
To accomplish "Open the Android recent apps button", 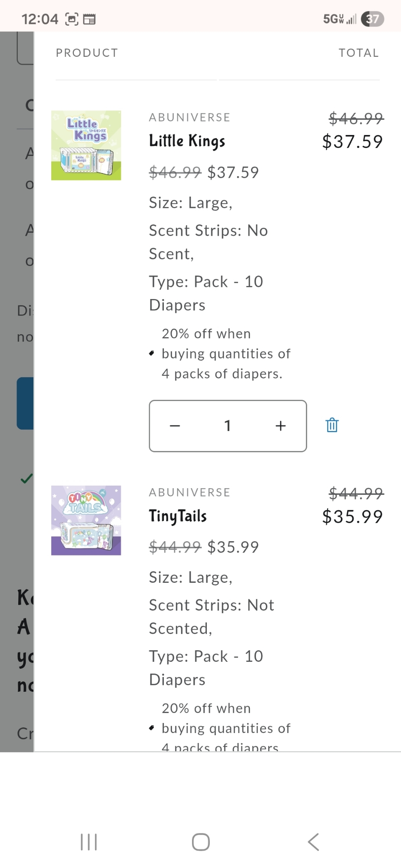I will point(89,842).
